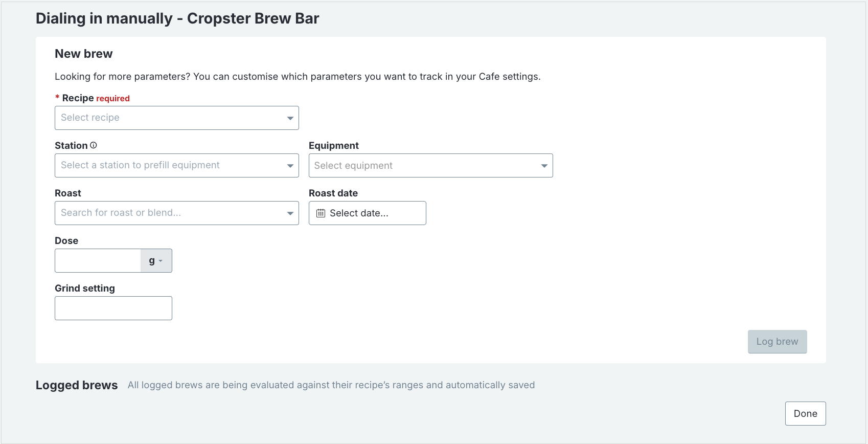
Task: Change the dose unit from g
Action: pyautogui.click(x=156, y=261)
